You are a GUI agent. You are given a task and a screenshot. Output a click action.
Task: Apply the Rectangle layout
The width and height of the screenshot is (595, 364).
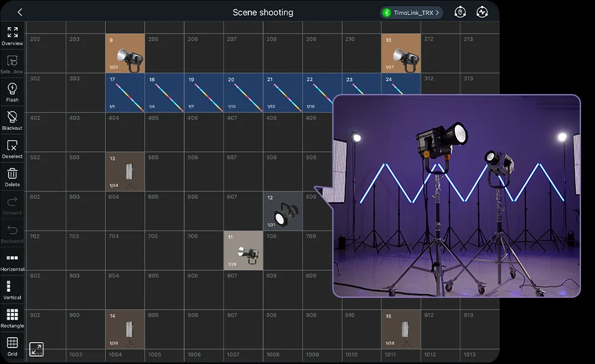coord(12,318)
